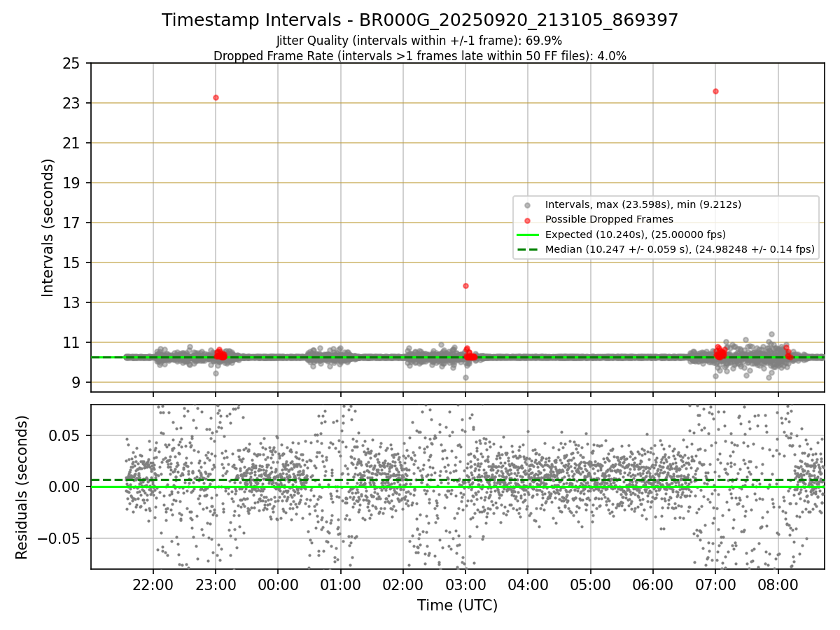Click the 05:00 x-axis tick label
840x630 pixels.
(x=591, y=585)
